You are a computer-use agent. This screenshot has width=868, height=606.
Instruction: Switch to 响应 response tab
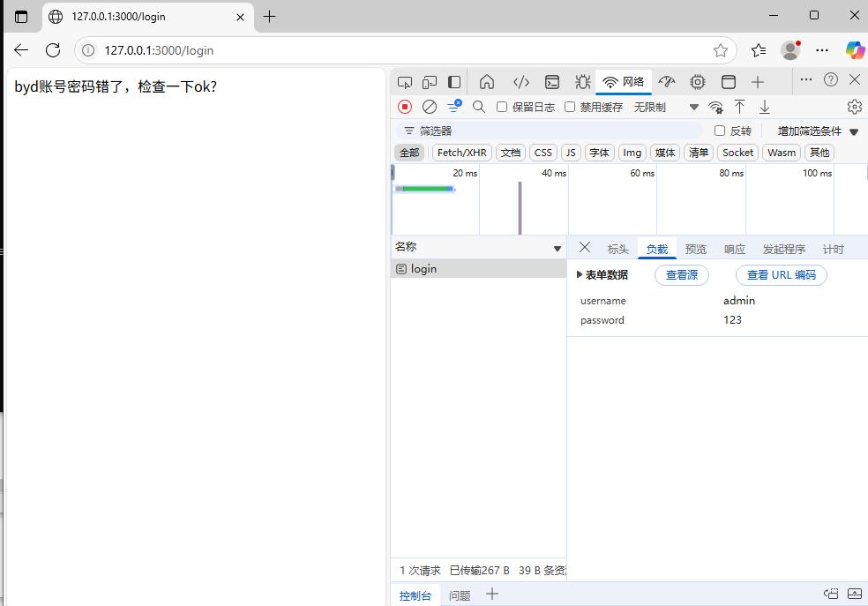coord(735,249)
